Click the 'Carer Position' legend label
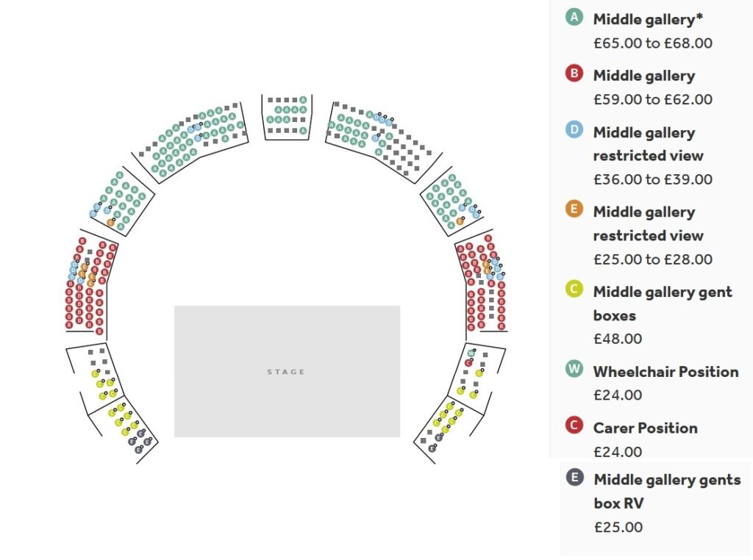This screenshot has width=753, height=560. pyautogui.click(x=645, y=428)
